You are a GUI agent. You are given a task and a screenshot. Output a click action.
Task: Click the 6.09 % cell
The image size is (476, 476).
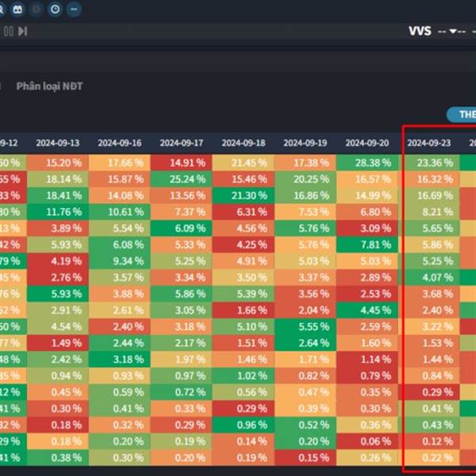coord(182,228)
